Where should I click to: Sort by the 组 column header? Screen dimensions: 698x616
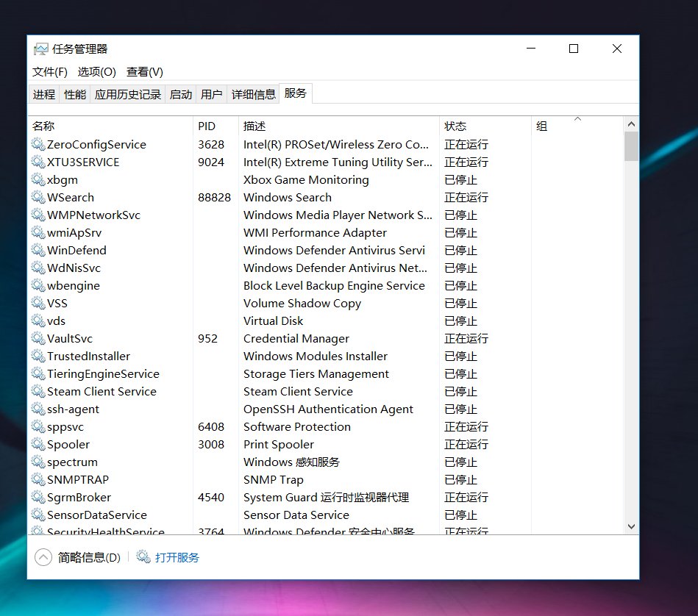click(577, 126)
